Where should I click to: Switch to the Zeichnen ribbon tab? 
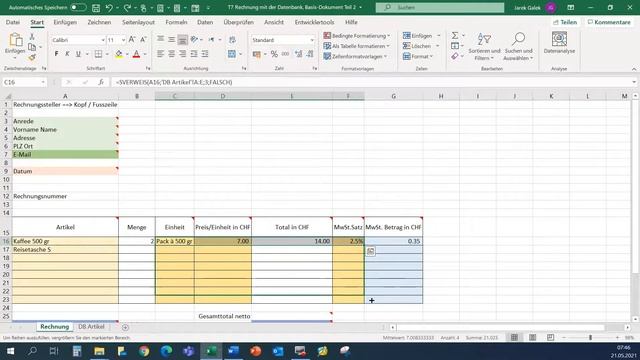[99, 22]
